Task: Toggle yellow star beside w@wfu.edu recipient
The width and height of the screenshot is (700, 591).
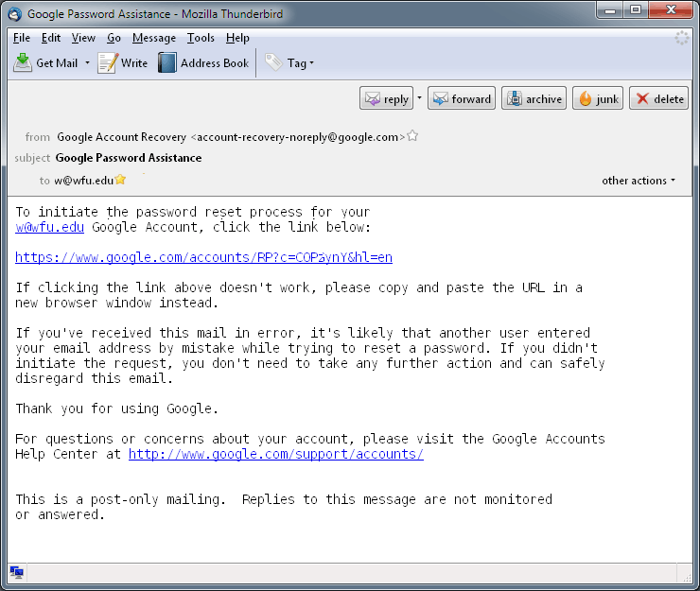Action: (x=120, y=180)
